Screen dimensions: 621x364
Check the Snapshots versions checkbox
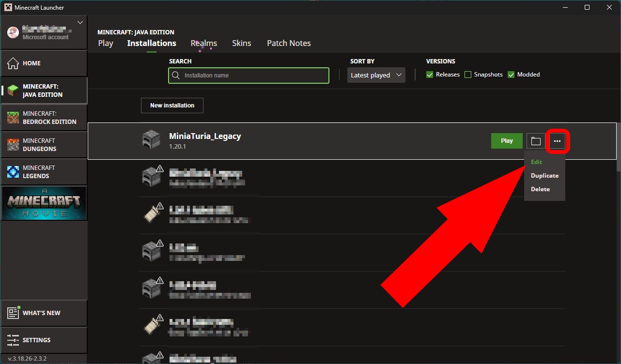click(468, 75)
